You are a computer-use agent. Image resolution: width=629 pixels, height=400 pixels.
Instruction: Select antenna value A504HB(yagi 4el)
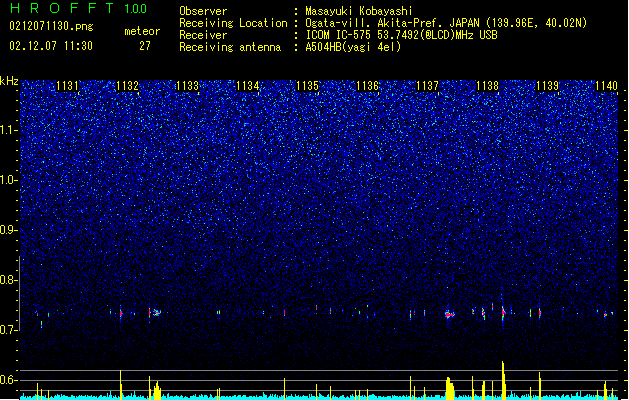tap(353, 47)
